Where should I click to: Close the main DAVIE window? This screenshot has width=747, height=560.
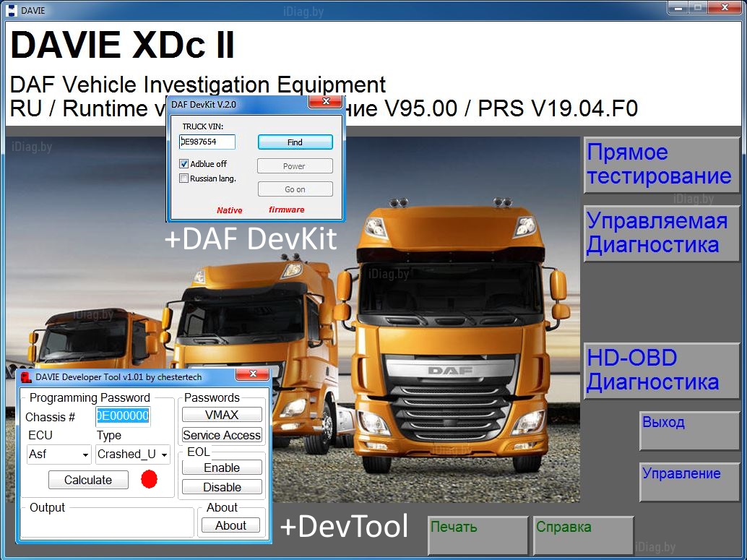[725, 8]
